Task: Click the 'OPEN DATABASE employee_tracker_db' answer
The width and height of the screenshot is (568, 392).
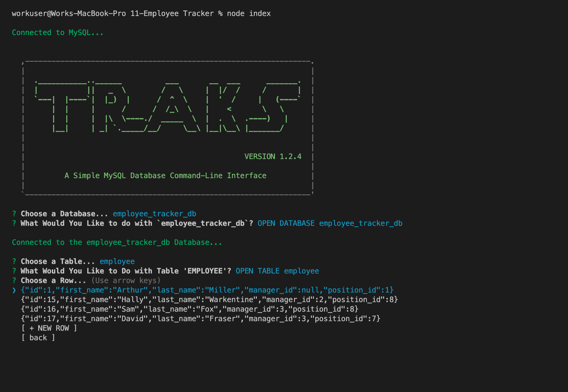Action: click(330, 223)
